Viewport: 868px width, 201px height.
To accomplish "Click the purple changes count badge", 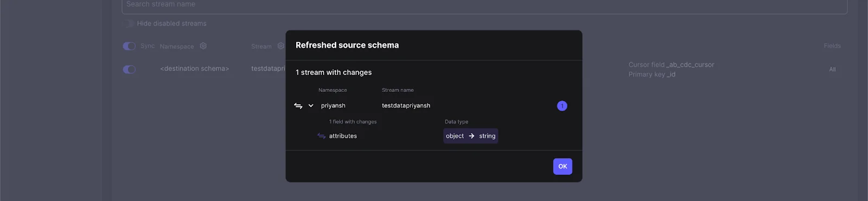I will click(x=562, y=106).
